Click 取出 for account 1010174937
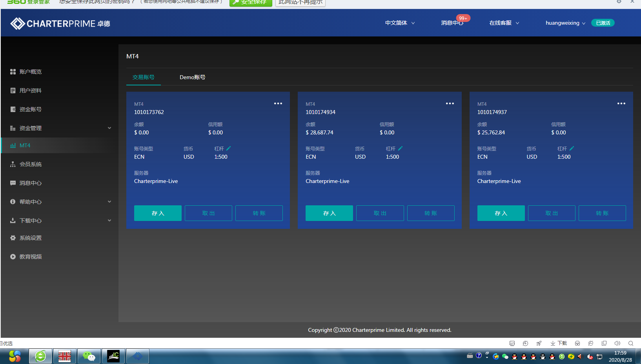 552,213
